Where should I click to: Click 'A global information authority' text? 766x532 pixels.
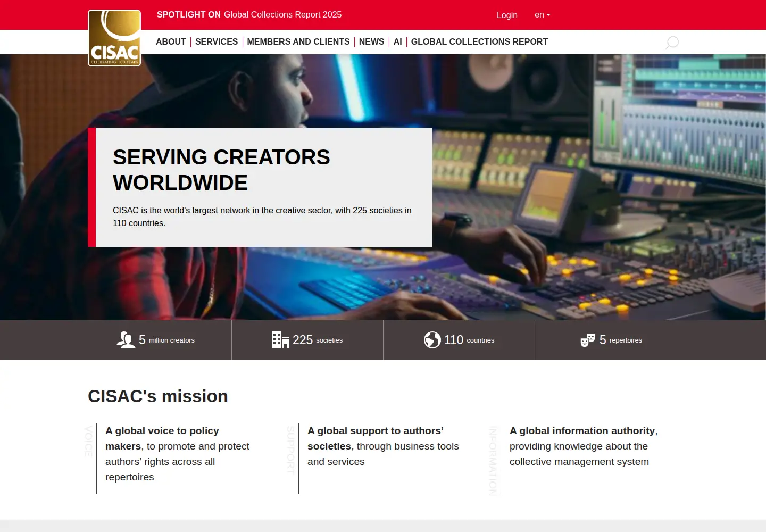click(582, 431)
